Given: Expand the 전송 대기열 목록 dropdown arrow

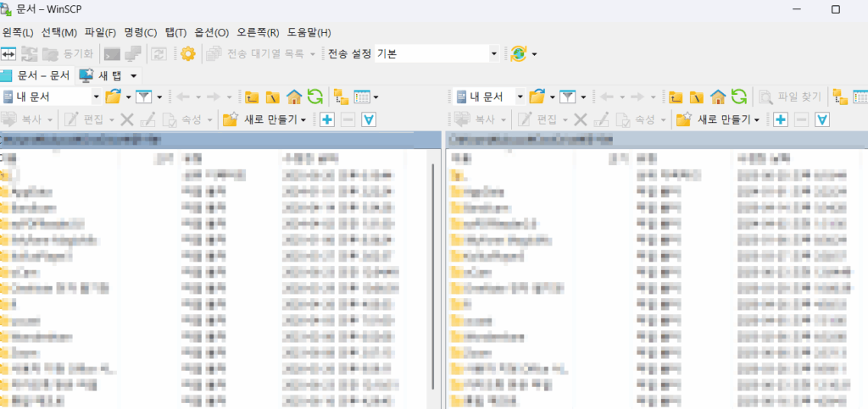Looking at the screenshot, I should [313, 54].
